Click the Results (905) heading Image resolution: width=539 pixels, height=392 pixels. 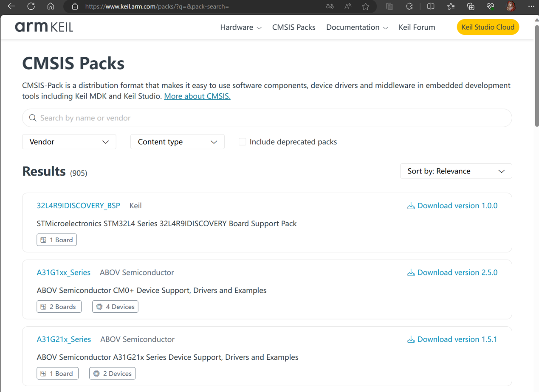tap(55, 171)
